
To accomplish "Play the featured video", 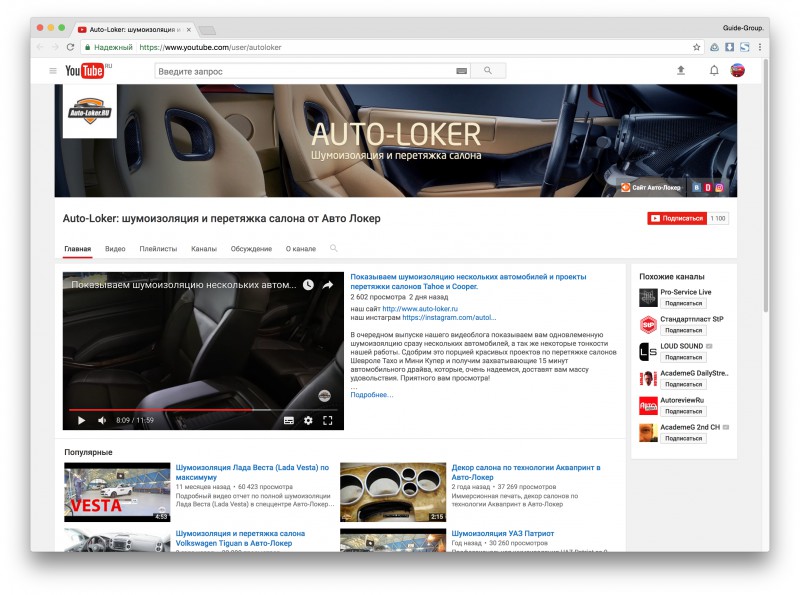I will (81, 420).
